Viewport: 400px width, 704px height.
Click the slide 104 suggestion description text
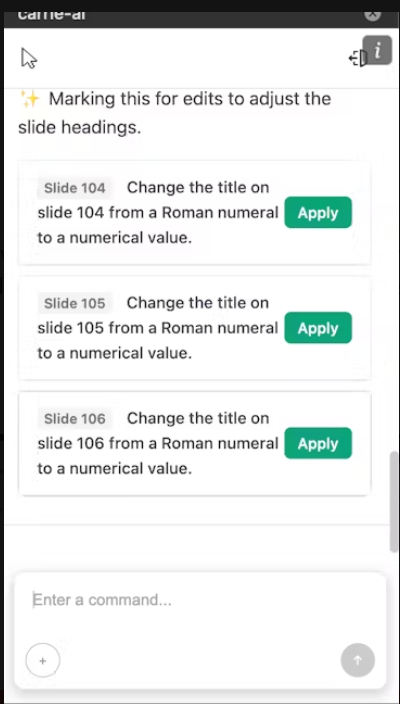pos(158,212)
